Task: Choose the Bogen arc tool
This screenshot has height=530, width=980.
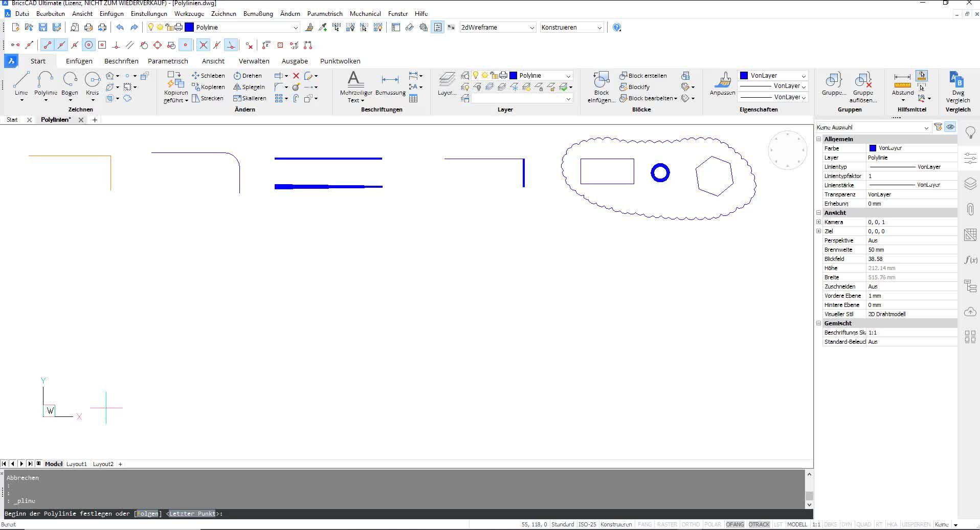Action: click(x=70, y=84)
